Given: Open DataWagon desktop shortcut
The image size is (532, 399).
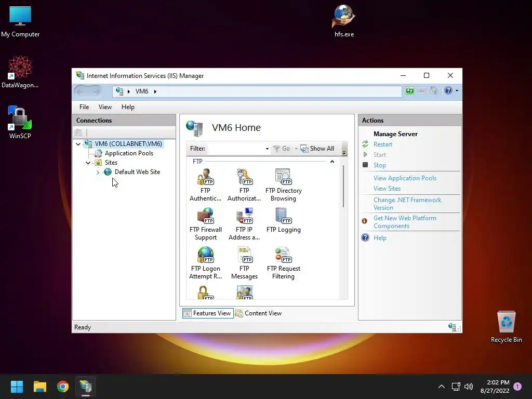Looking at the screenshot, I should (x=20, y=72).
